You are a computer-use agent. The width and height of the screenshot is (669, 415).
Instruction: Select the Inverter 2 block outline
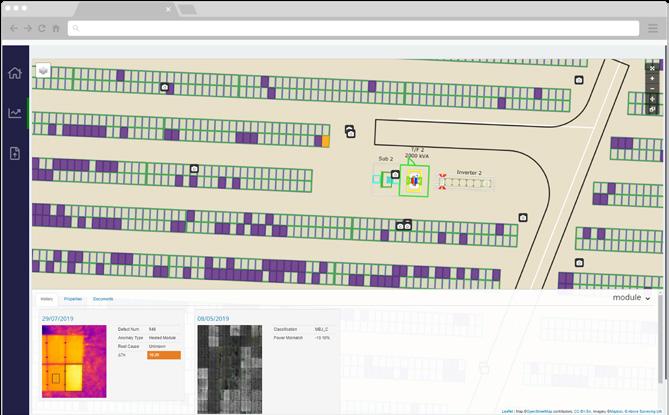coord(468,183)
